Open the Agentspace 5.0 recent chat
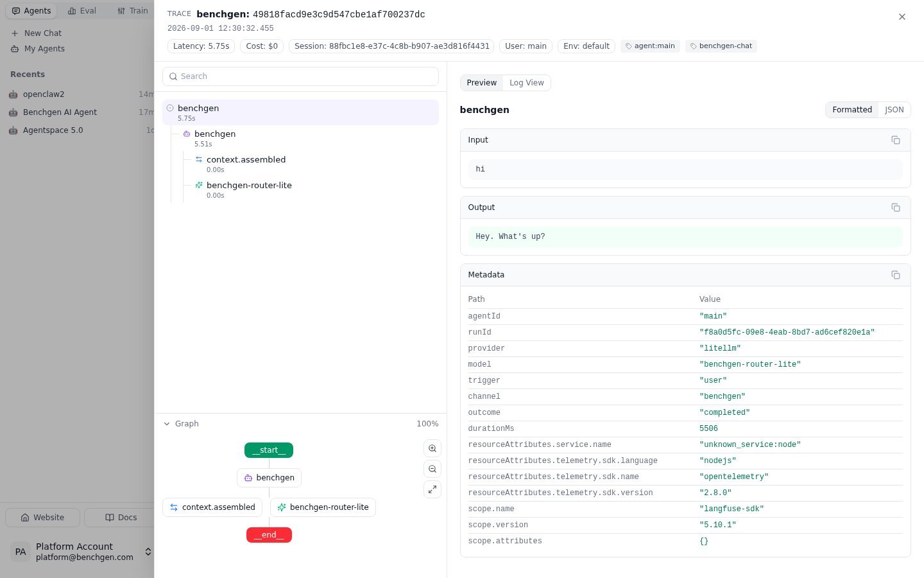This screenshot has width=924, height=578. [x=77, y=130]
